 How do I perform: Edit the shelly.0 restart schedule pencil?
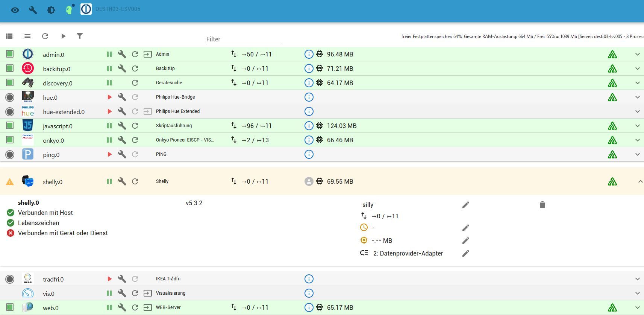pos(465,228)
